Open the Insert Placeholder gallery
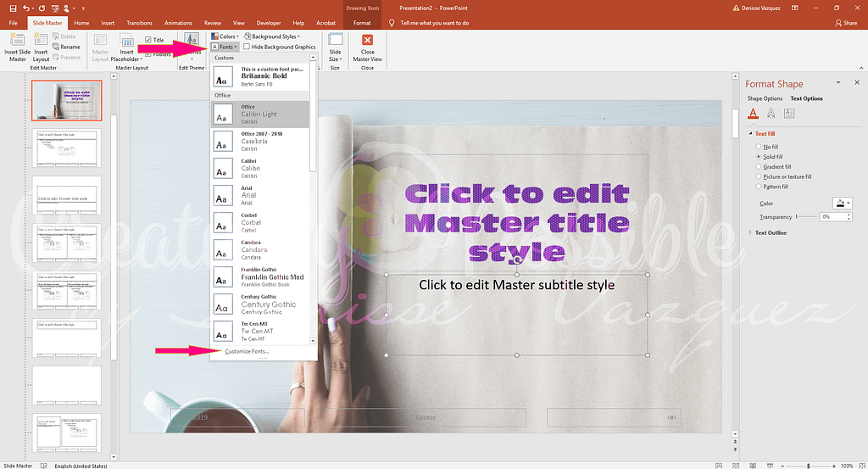Viewport: 868px width, 469px height. click(x=126, y=48)
